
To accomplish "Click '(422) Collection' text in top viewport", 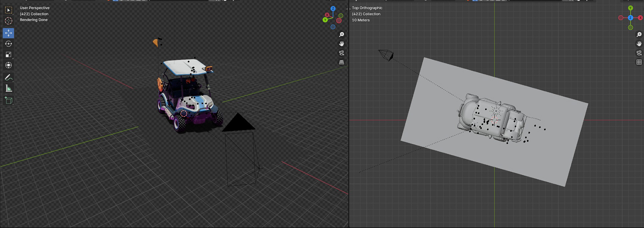I will [366, 14].
